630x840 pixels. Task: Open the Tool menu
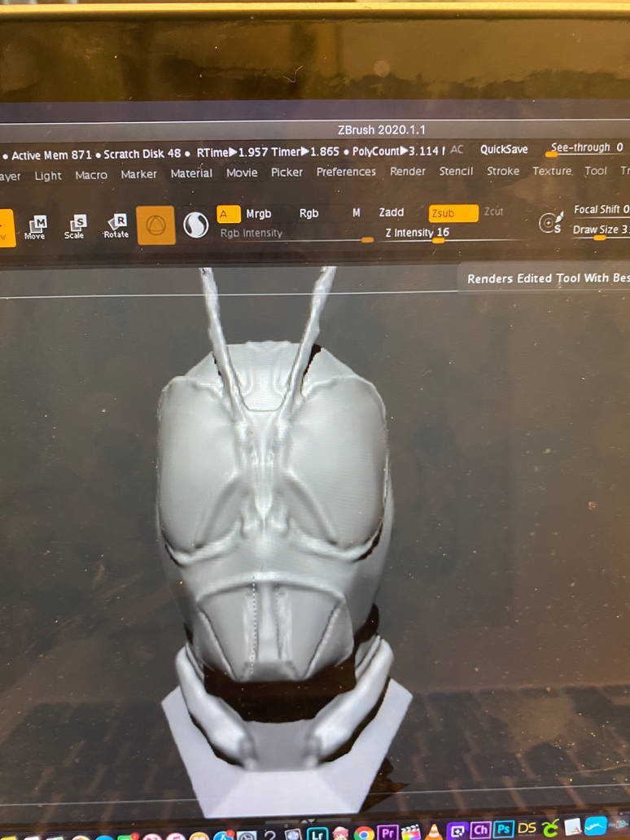coord(596,170)
